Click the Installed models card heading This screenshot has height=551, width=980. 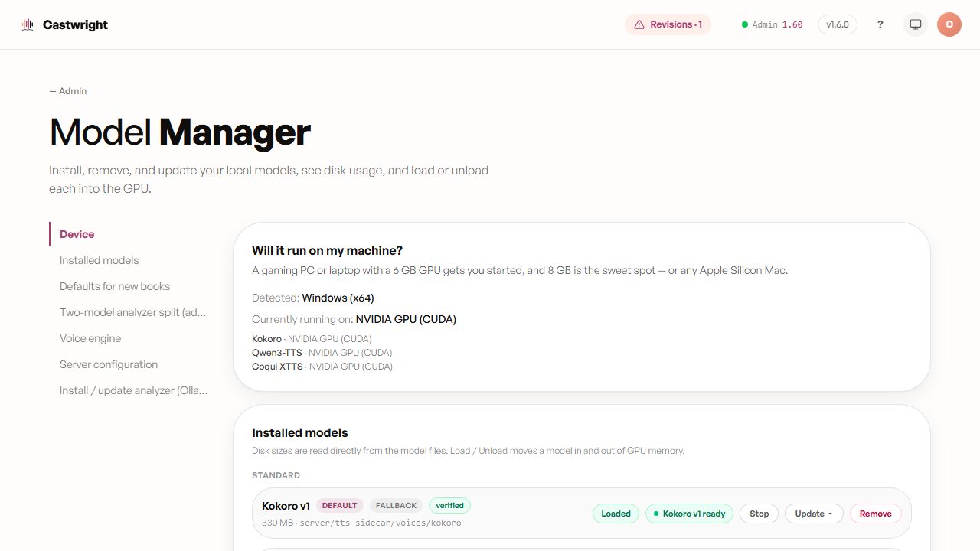(x=300, y=433)
